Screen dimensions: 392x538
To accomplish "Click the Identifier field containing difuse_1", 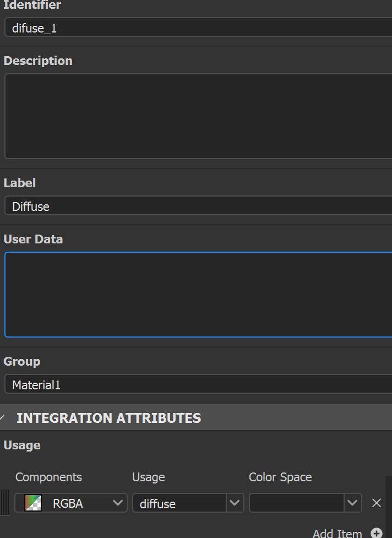I will [x=165, y=27].
